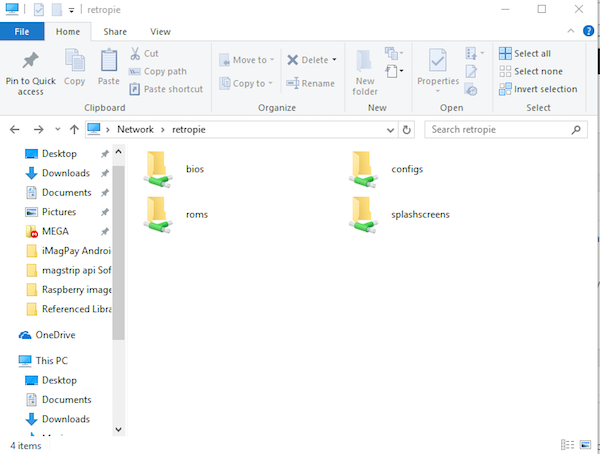Image resolution: width=600 pixels, height=454 pixels.
Task: Click the Pin to Quick access icon
Action: click(31, 60)
